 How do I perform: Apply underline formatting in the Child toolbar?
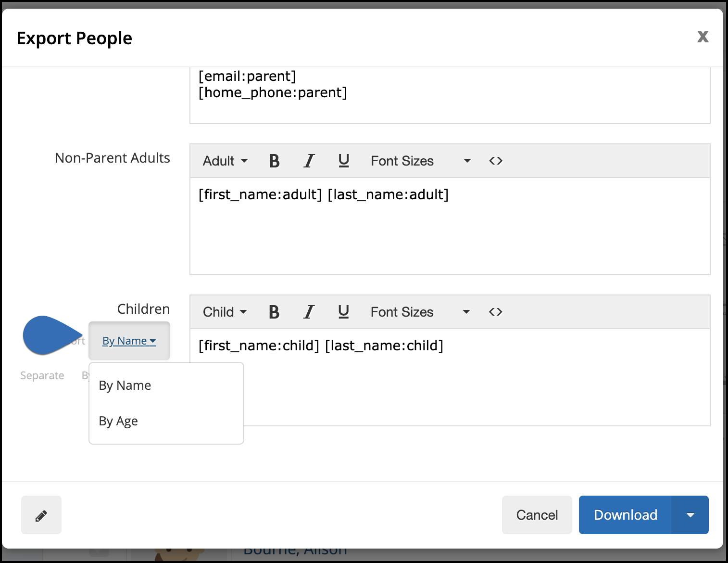(x=343, y=312)
